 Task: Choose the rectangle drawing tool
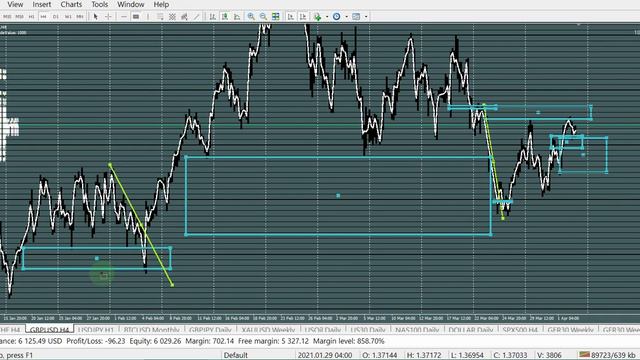136,17
